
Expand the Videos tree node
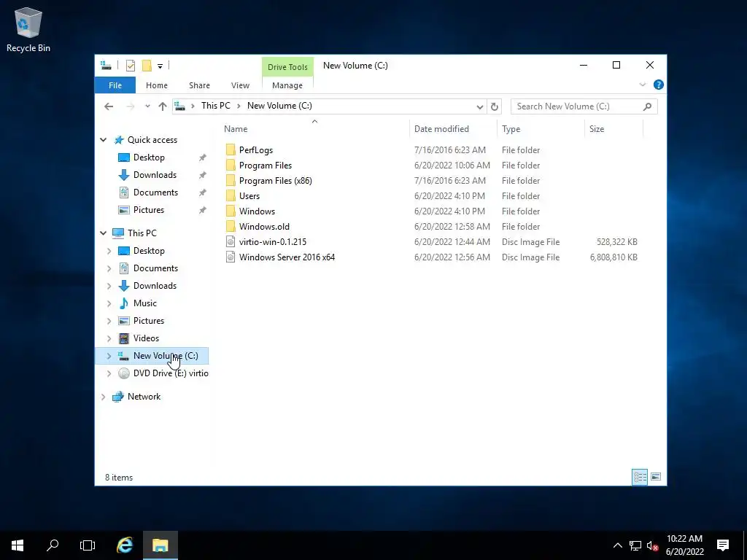[x=109, y=338]
